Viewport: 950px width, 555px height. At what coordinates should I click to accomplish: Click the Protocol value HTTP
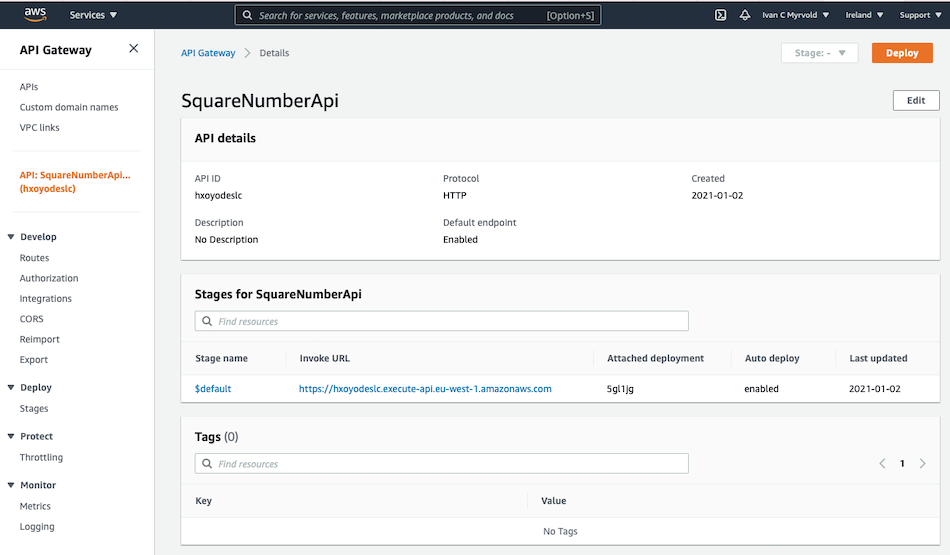[x=454, y=196]
